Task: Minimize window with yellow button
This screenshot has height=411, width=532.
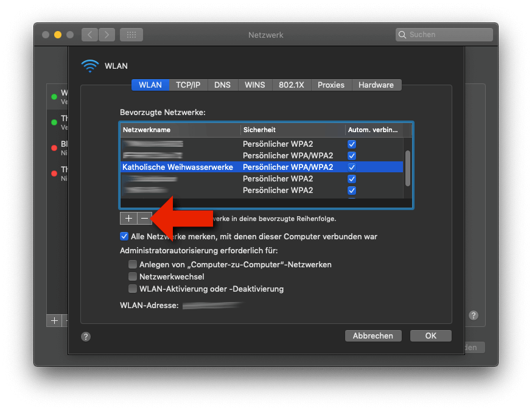Action: [58, 35]
